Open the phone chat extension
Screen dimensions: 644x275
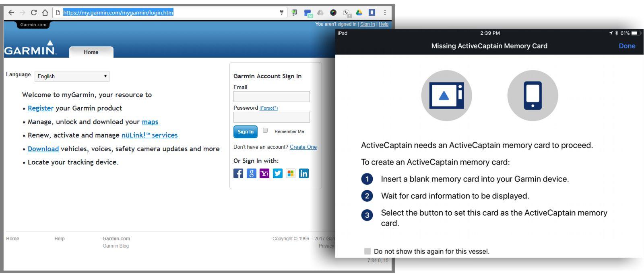click(347, 13)
